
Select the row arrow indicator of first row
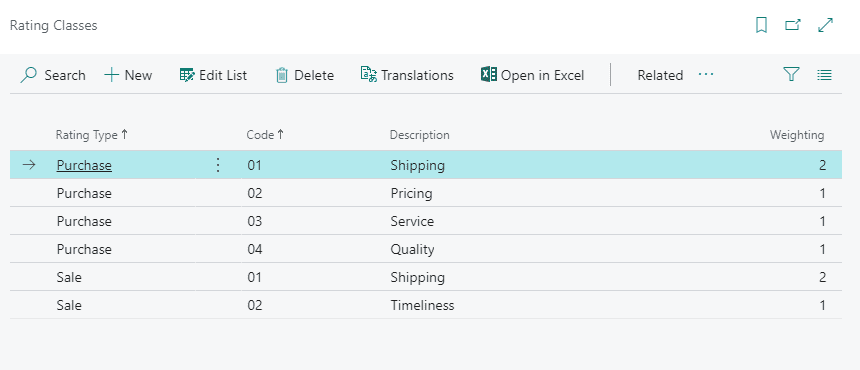point(29,165)
